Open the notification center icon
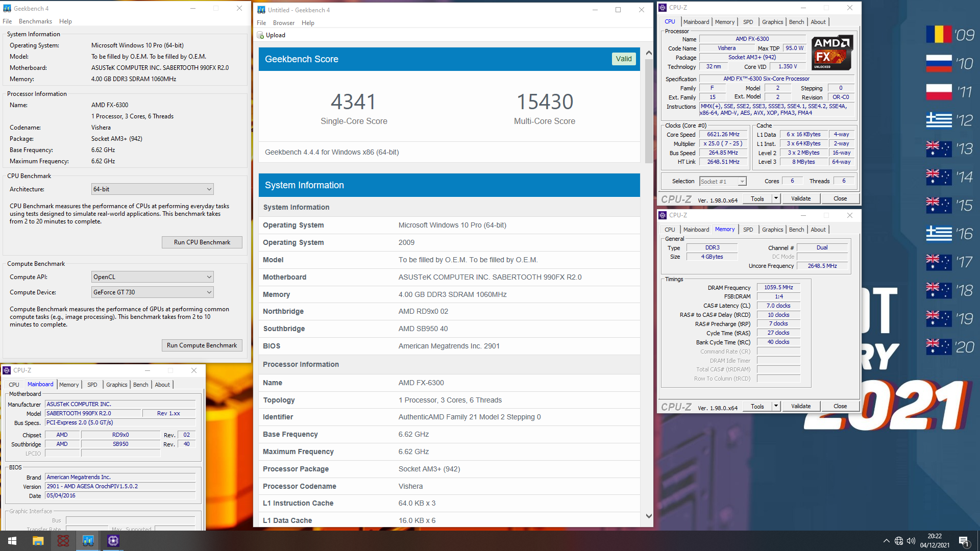This screenshot has height=551, width=980. click(x=964, y=541)
